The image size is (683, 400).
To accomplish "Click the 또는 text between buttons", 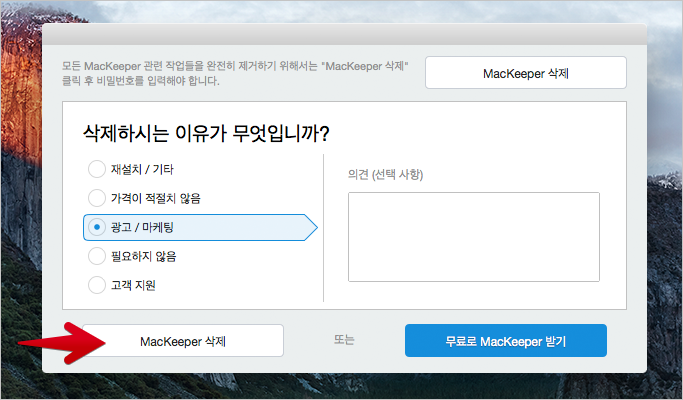I will (x=344, y=339).
